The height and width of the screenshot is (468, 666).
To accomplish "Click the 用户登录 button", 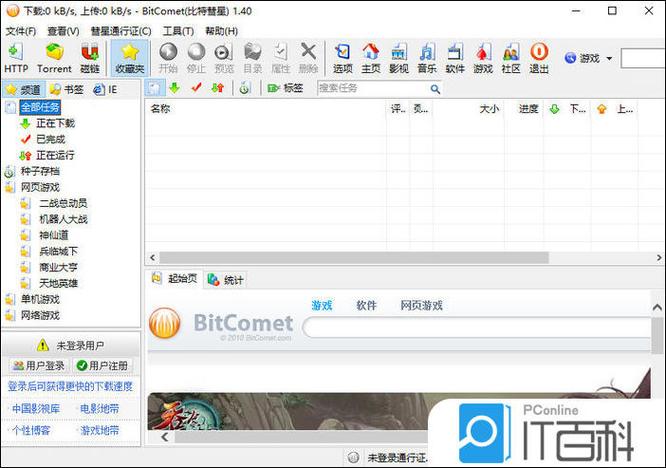I will [38, 366].
